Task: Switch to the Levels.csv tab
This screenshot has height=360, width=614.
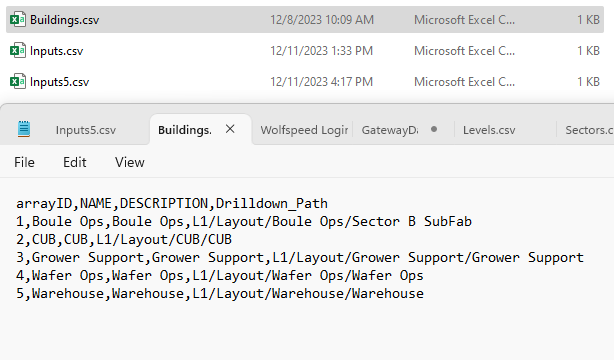Action: click(x=489, y=130)
